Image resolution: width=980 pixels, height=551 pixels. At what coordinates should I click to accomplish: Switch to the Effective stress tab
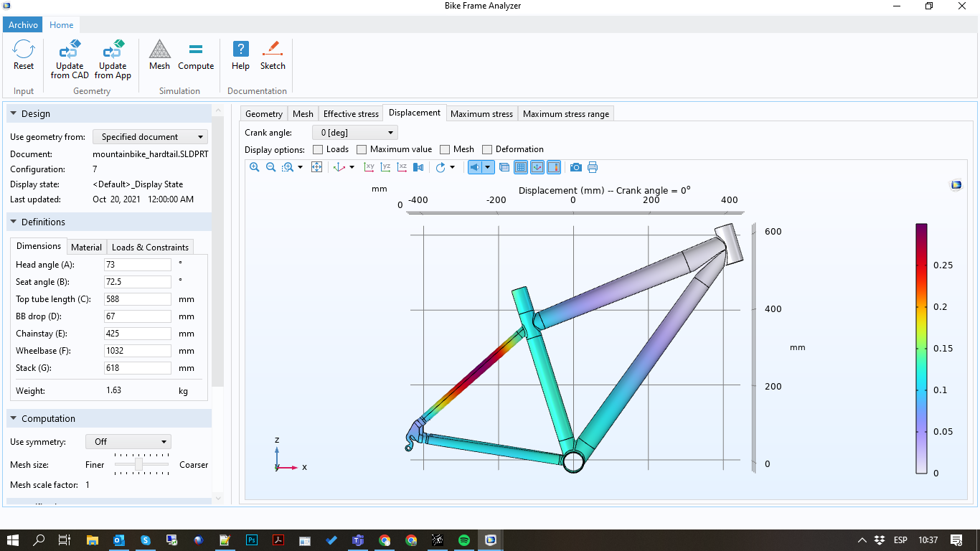coord(351,113)
